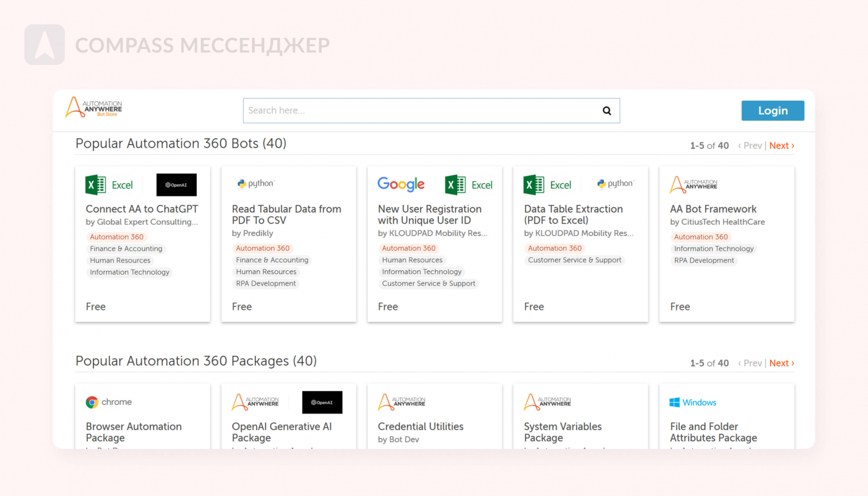Click the python logo on Data Table Extraction card

pyautogui.click(x=615, y=183)
